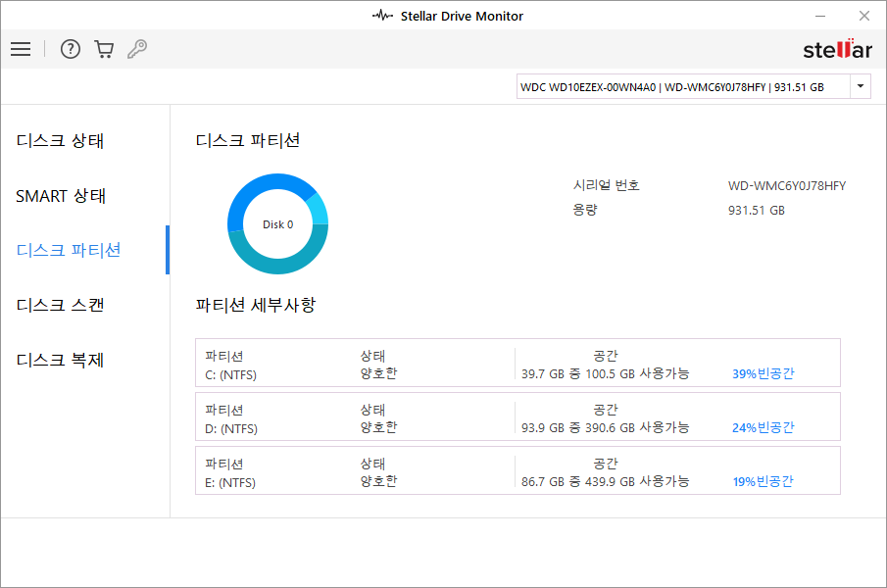Screen dimensions: 887x588
Task: Click the help question mark icon
Action: point(70,49)
